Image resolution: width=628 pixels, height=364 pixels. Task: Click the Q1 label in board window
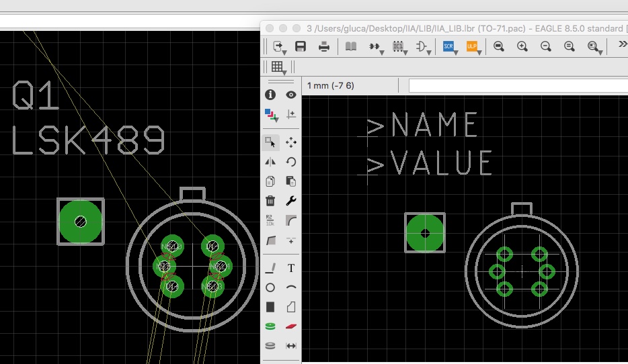[36, 95]
